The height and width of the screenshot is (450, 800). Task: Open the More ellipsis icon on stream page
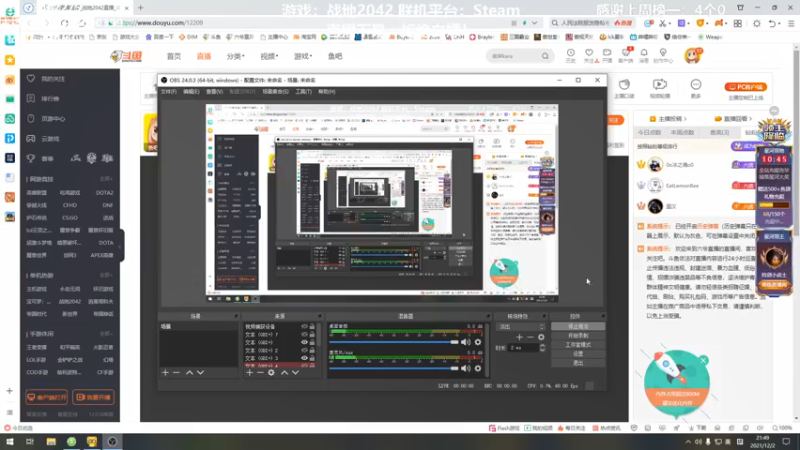click(696, 85)
